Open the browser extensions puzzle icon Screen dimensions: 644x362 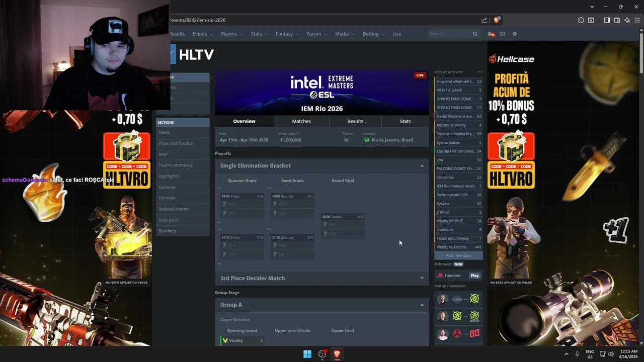coord(581,20)
